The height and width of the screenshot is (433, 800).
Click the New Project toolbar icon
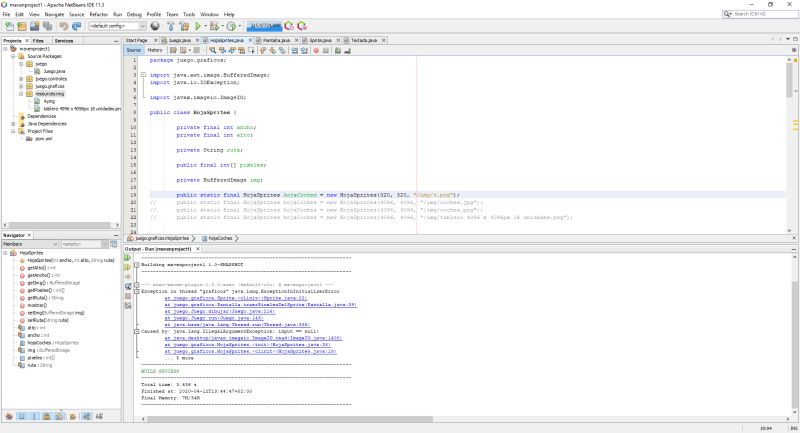pos(22,26)
